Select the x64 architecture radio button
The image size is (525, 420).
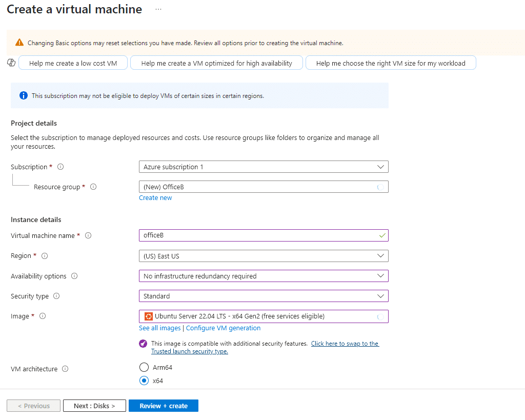tap(144, 381)
